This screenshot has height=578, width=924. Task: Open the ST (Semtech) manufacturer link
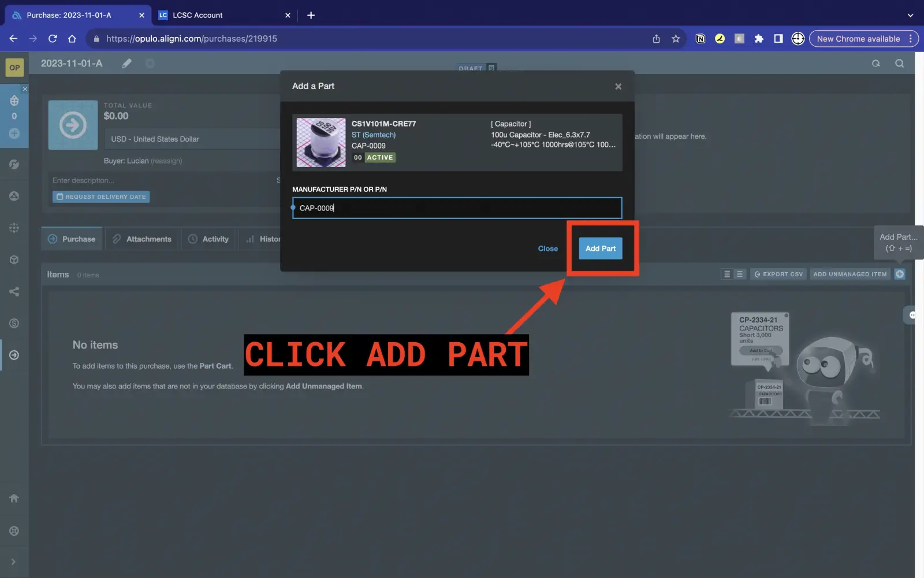coord(373,135)
